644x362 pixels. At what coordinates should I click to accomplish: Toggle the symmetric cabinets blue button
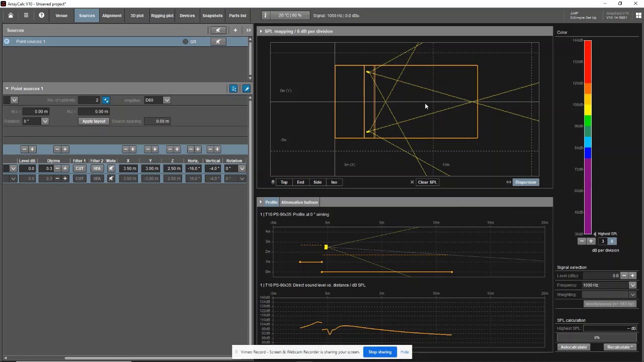tap(106, 100)
